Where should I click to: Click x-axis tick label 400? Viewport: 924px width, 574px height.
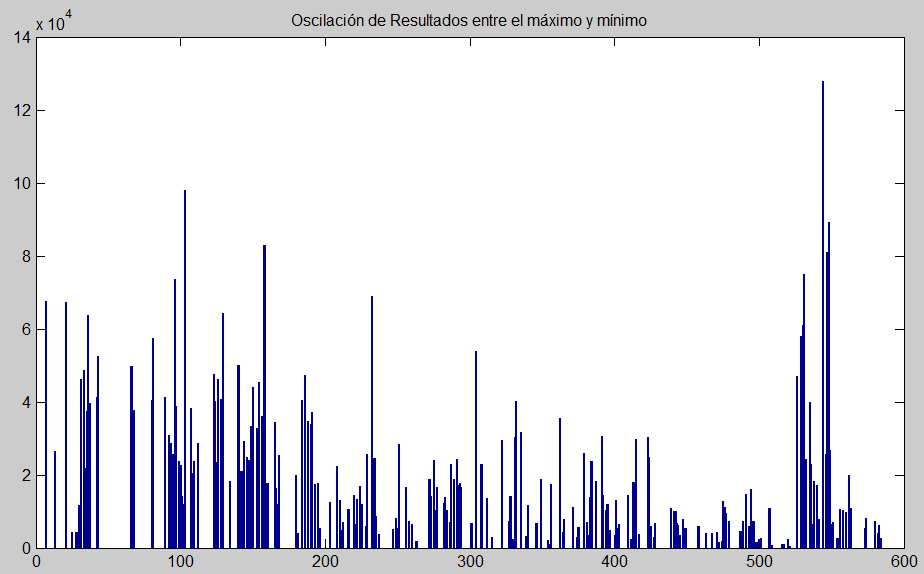coord(615,562)
